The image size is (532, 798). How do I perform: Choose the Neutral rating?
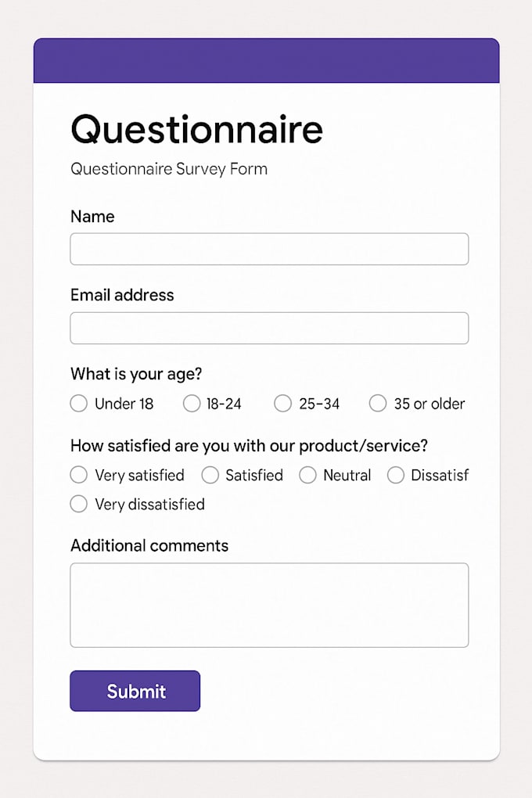[x=307, y=475]
